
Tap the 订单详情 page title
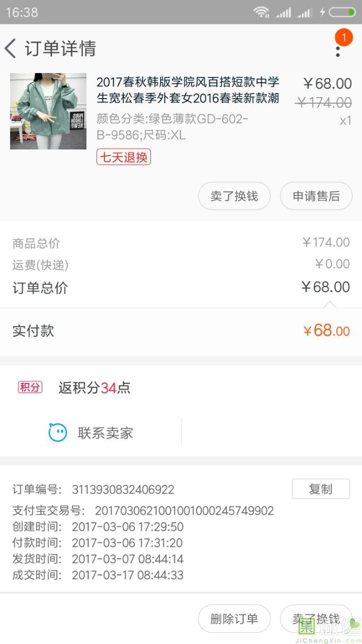pos(60,49)
